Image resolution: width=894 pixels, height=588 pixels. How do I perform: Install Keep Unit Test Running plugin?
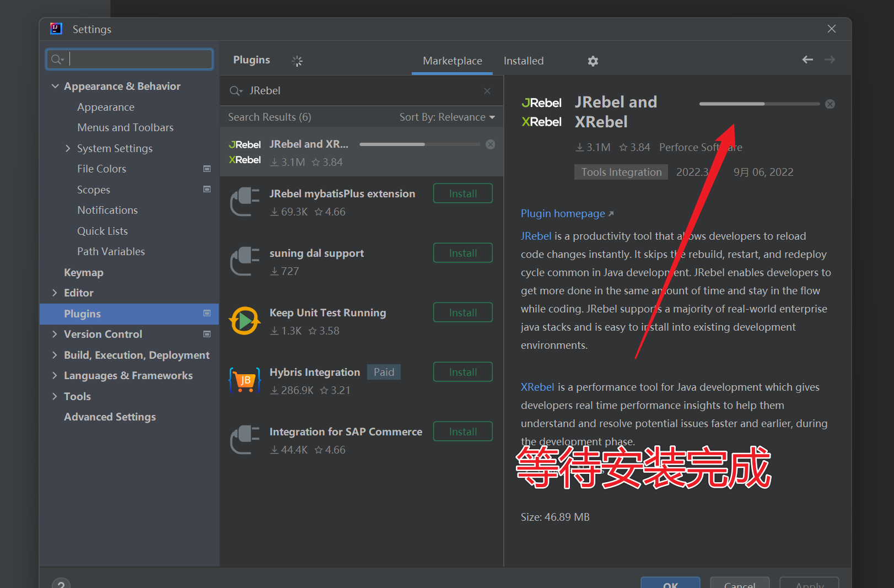[x=463, y=312]
